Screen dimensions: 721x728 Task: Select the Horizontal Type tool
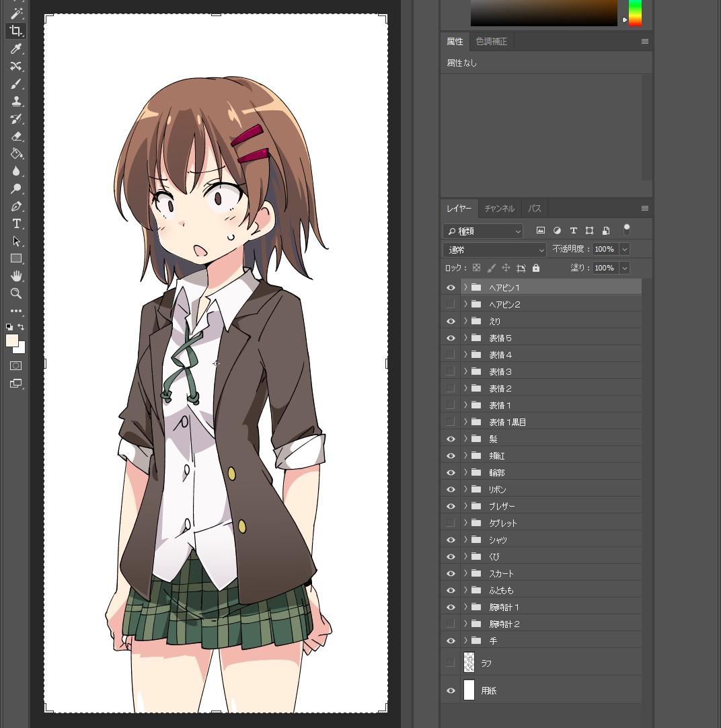pyautogui.click(x=16, y=223)
